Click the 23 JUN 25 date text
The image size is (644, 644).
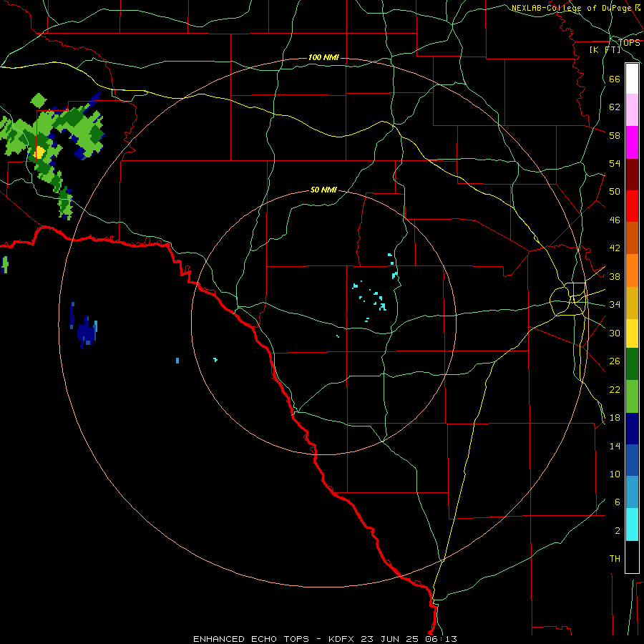[x=390, y=639]
